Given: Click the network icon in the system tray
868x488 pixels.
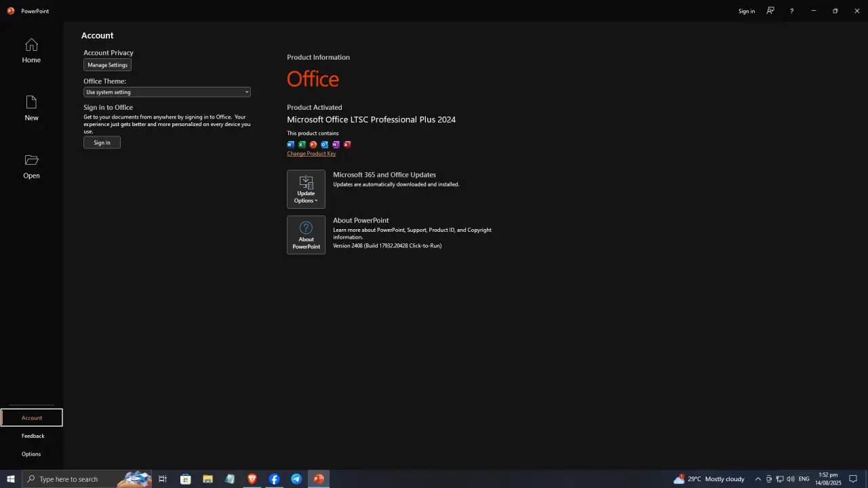Looking at the screenshot, I should pyautogui.click(x=780, y=479).
